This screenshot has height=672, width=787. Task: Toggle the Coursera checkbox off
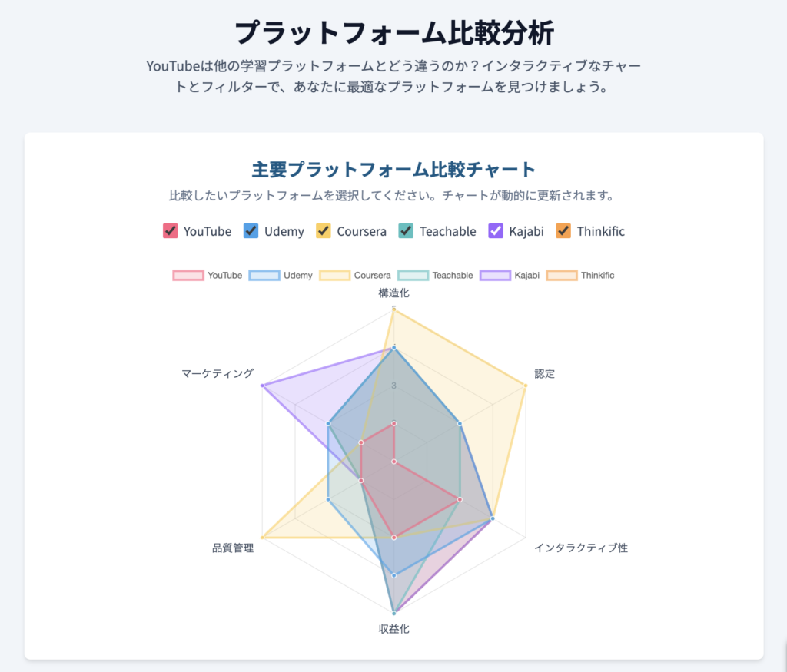coord(324,230)
